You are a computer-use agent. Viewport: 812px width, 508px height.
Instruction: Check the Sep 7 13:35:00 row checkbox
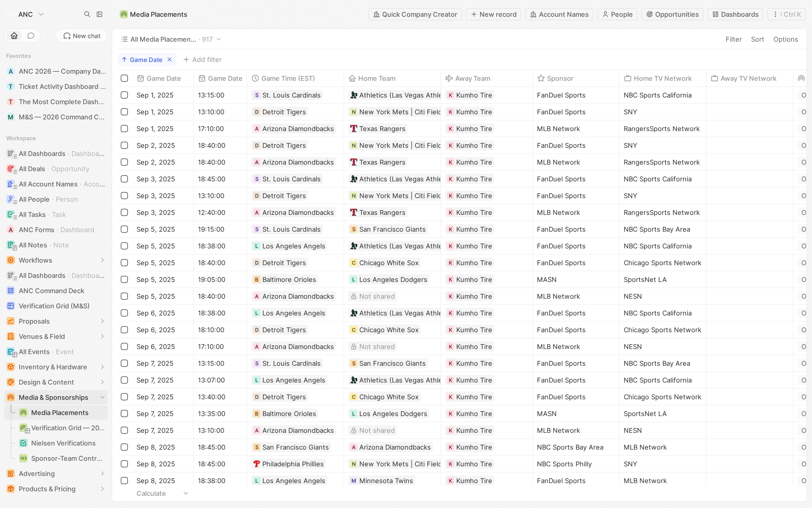[x=125, y=414]
